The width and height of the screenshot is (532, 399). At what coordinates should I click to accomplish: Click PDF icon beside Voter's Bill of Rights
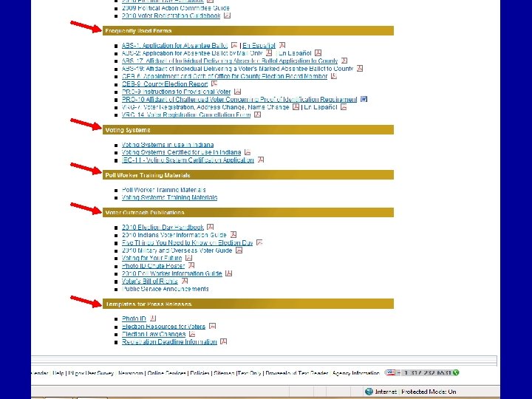pyautogui.click(x=184, y=281)
